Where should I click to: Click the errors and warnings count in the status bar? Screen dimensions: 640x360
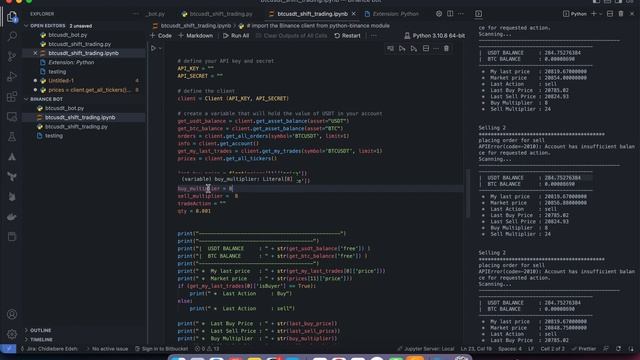tap(207, 349)
